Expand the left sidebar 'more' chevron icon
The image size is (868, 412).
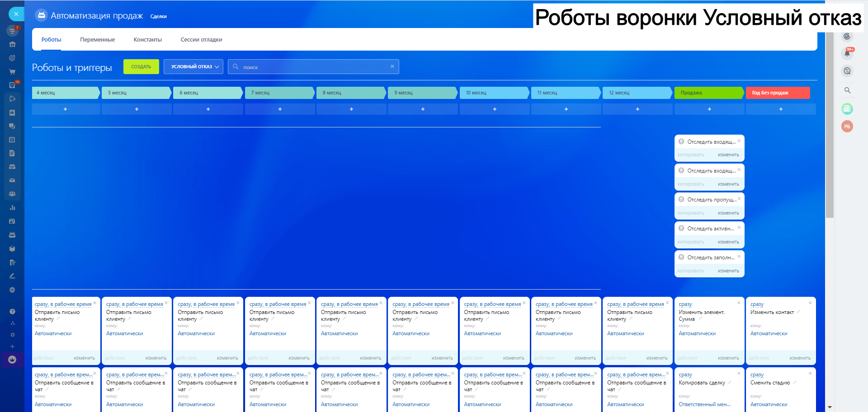pyautogui.click(x=12, y=290)
